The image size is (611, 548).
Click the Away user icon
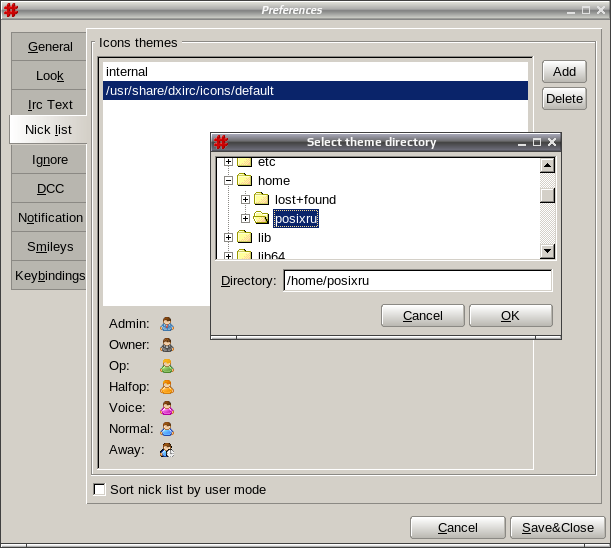click(167, 450)
